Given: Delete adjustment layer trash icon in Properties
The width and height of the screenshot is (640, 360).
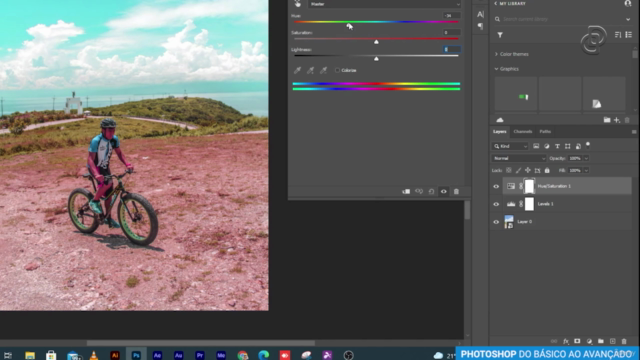Looking at the screenshot, I should (456, 191).
